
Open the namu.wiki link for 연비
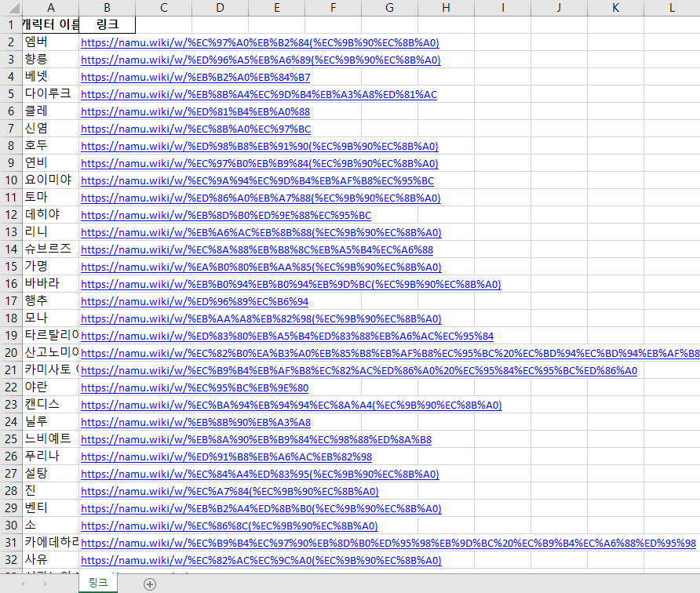point(260,163)
